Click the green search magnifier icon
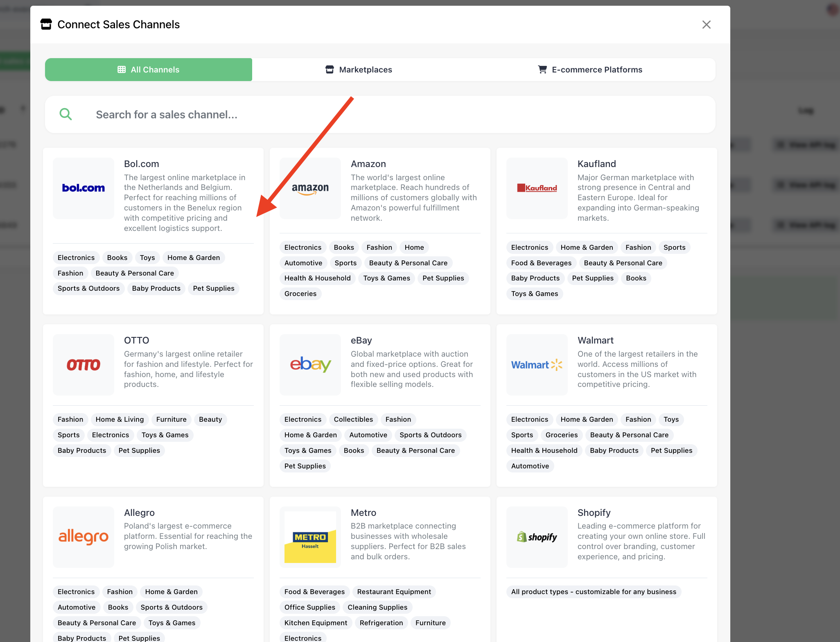The width and height of the screenshot is (840, 642). tap(65, 114)
